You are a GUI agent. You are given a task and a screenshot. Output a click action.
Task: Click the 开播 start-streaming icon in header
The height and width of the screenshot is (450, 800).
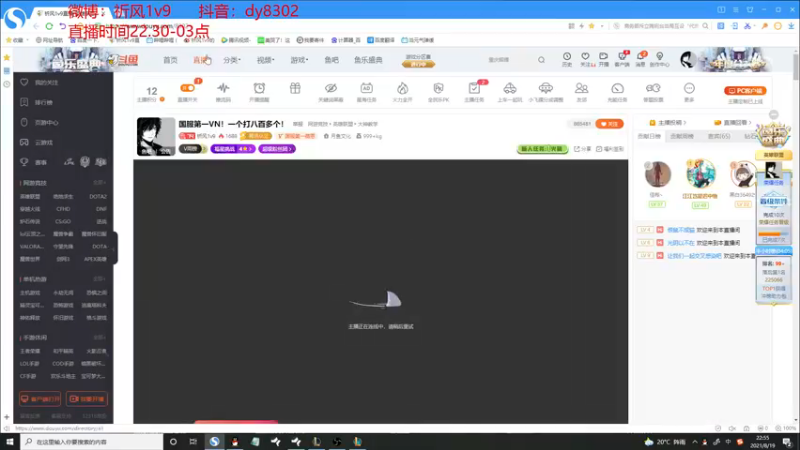pos(604,59)
